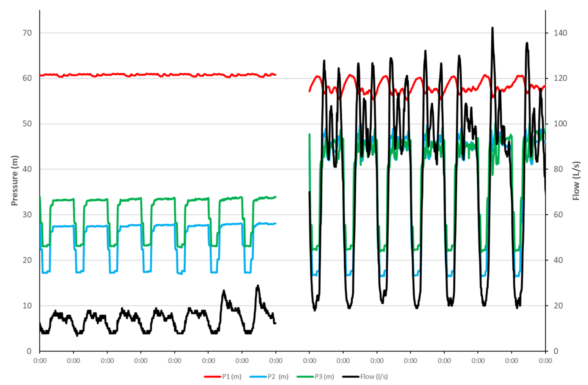
Task: Select the blue P2 legend line swatch
Action: click(258, 377)
